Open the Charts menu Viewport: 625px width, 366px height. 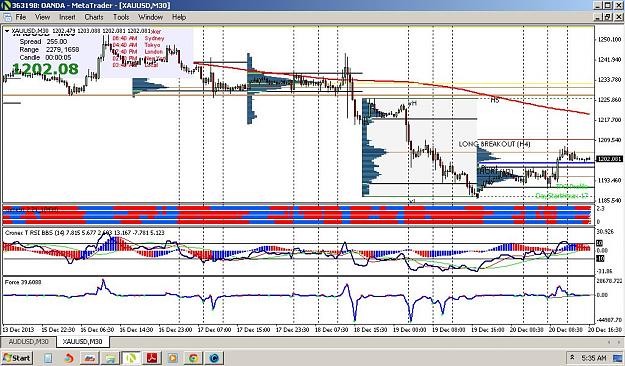click(x=94, y=17)
